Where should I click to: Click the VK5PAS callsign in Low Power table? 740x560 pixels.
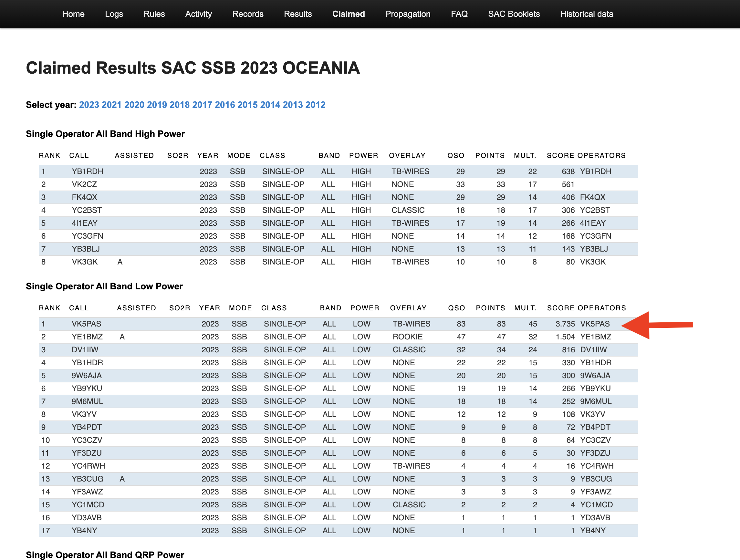(x=86, y=324)
